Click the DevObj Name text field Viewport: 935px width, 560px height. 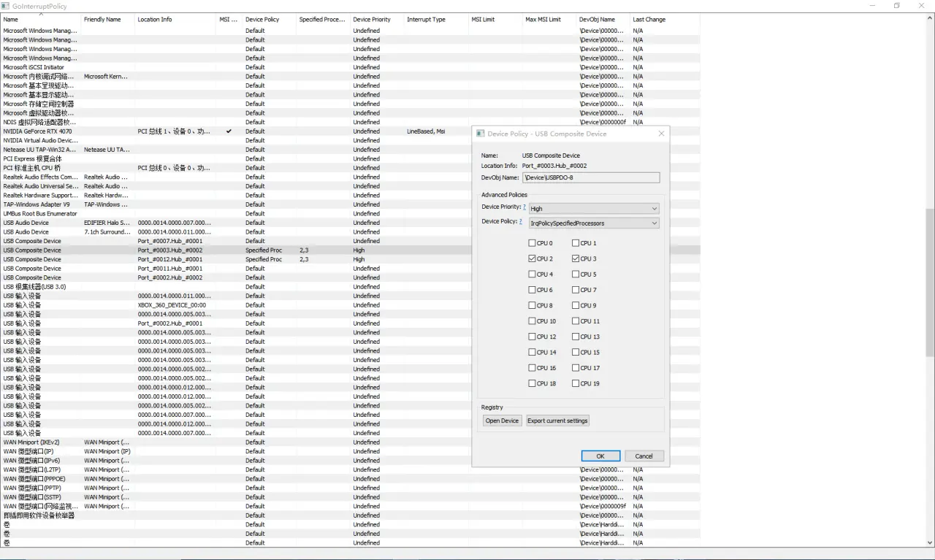(591, 177)
